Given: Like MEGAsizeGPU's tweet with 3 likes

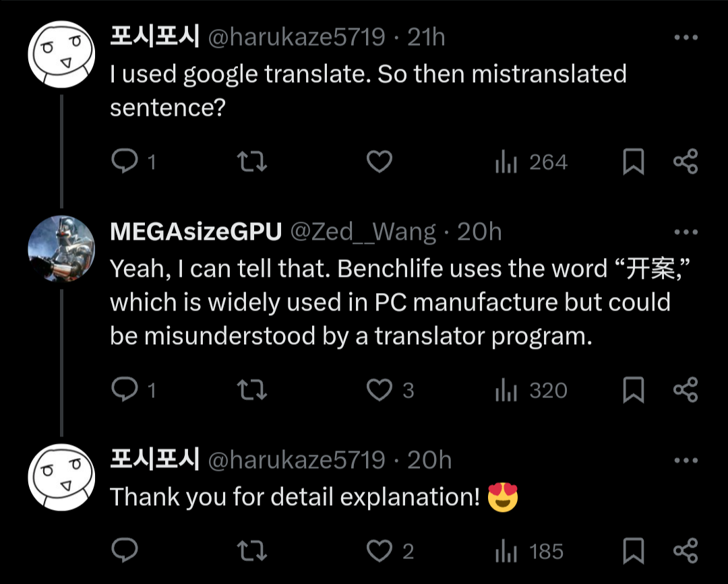Looking at the screenshot, I should [x=380, y=390].
